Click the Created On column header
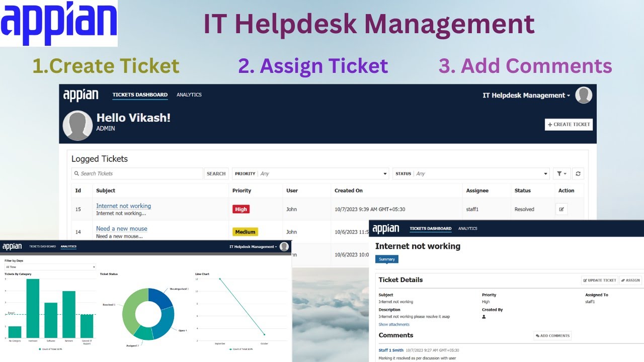The width and height of the screenshot is (644, 362). point(349,191)
